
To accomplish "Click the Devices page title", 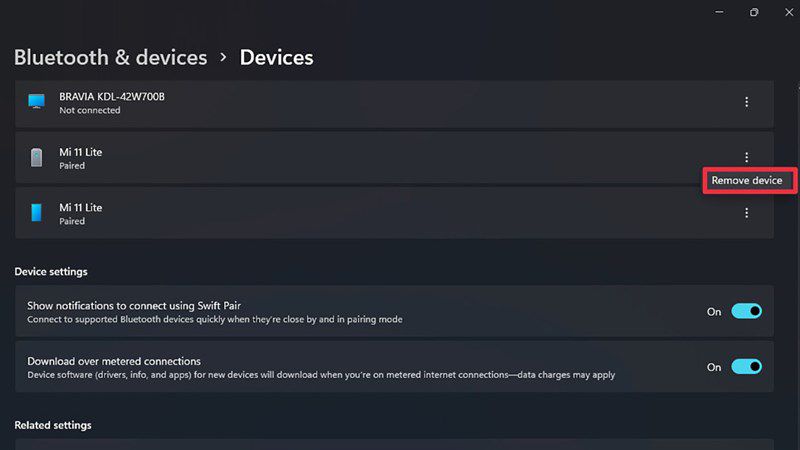I will point(277,57).
